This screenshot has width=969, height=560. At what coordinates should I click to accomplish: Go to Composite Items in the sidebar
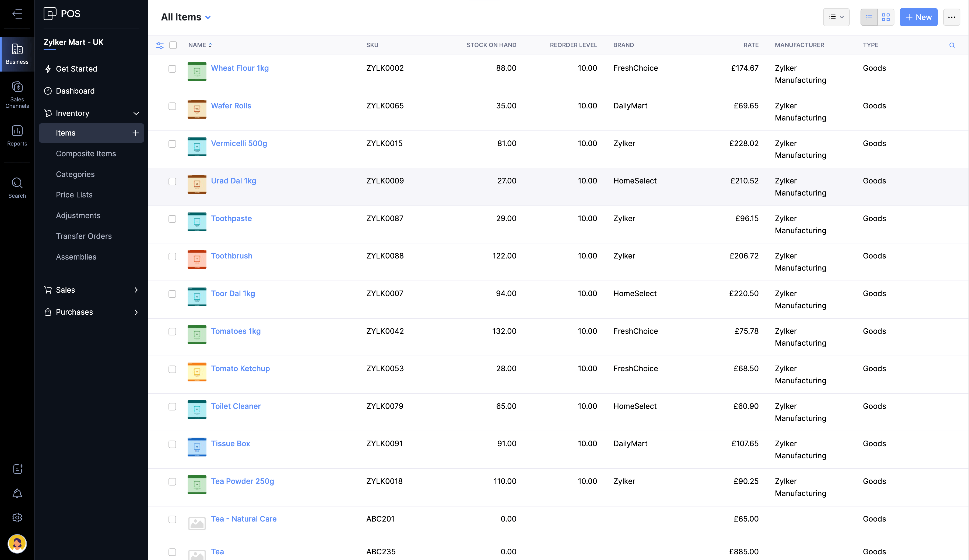(x=86, y=154)
